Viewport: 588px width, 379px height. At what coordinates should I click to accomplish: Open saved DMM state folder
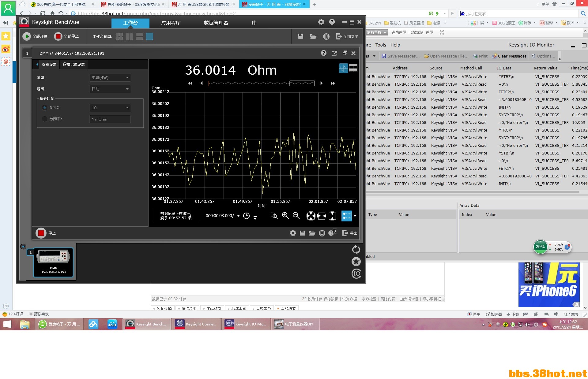pyautogui.click(x=312, y=233)
